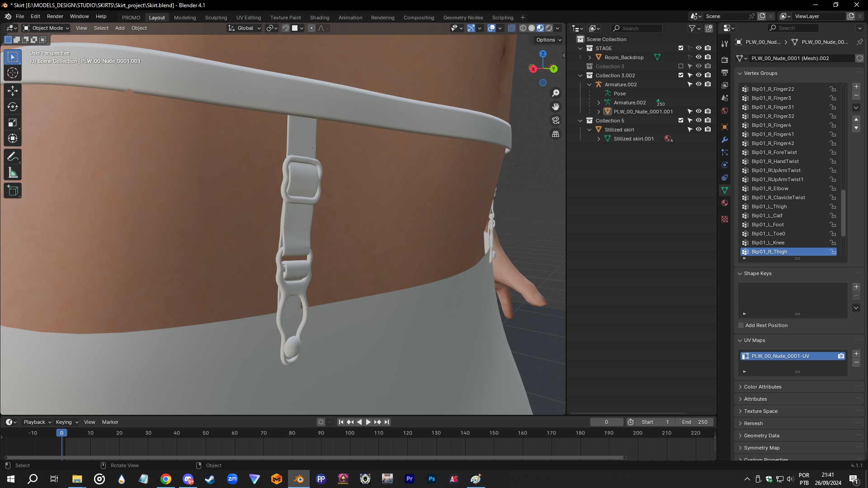
Task: Hide Room_Backdrop in viewport
Action: point(698,57)
